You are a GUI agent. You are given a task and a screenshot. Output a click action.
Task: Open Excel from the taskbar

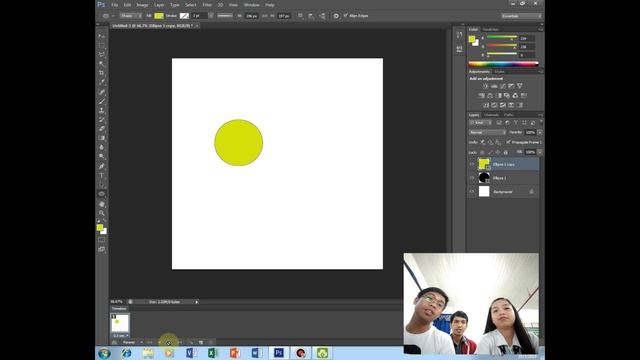tap(213, 353)
